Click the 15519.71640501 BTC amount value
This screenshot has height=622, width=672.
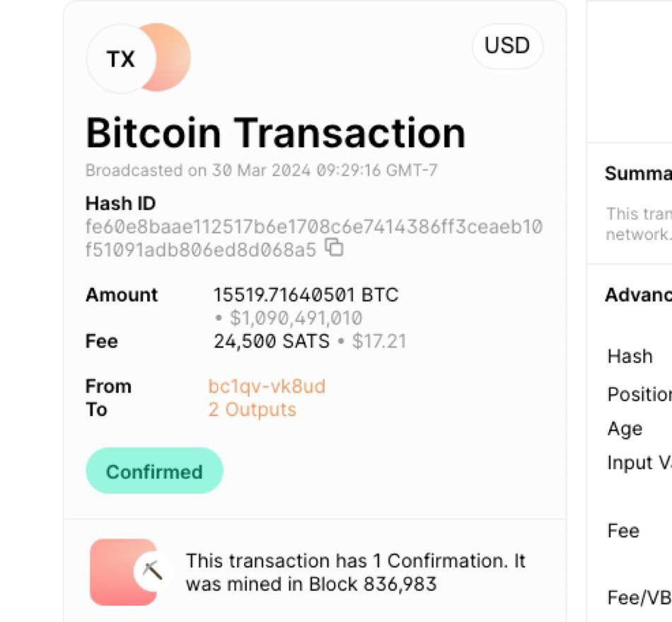pos(306,294)
